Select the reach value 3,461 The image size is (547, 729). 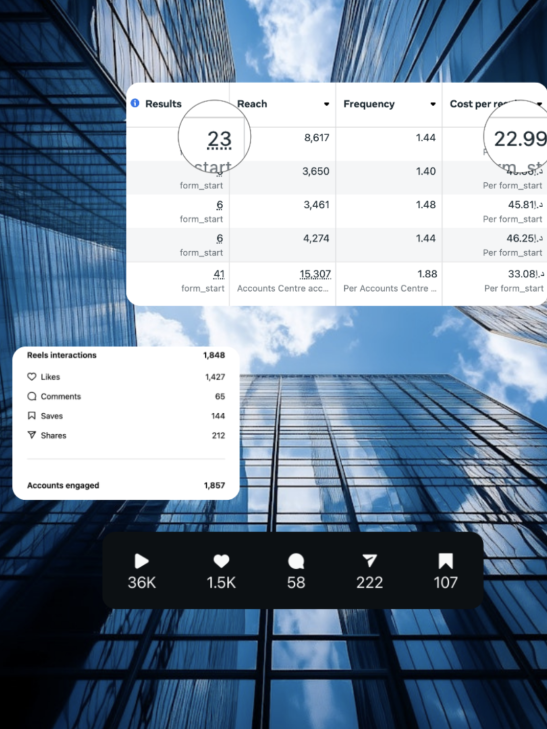tap(316, 205)
